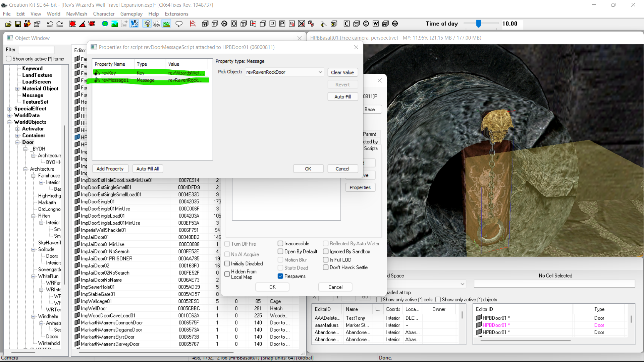Open the Gameplay menu
The width and height of the screenshot is (644, 362).
coord(131,14)
